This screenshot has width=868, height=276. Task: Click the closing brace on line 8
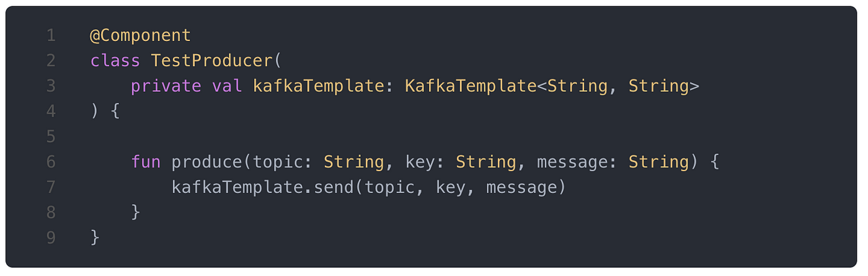pos(136,213)
